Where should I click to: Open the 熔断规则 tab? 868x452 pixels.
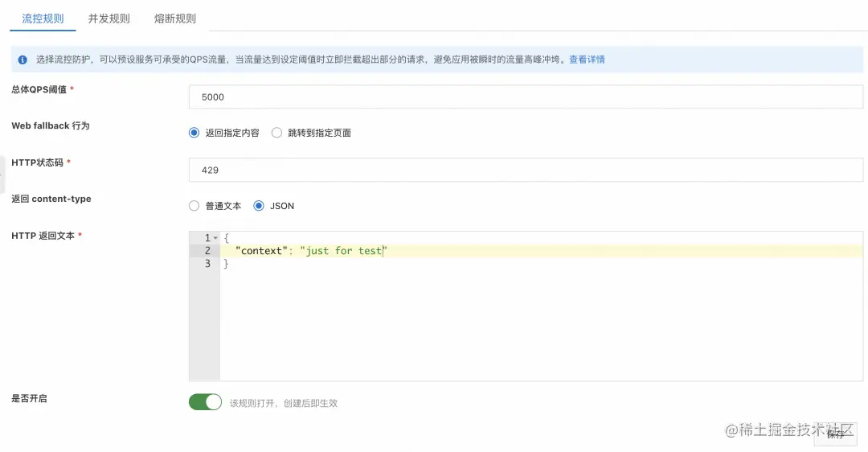coord(175,18)
